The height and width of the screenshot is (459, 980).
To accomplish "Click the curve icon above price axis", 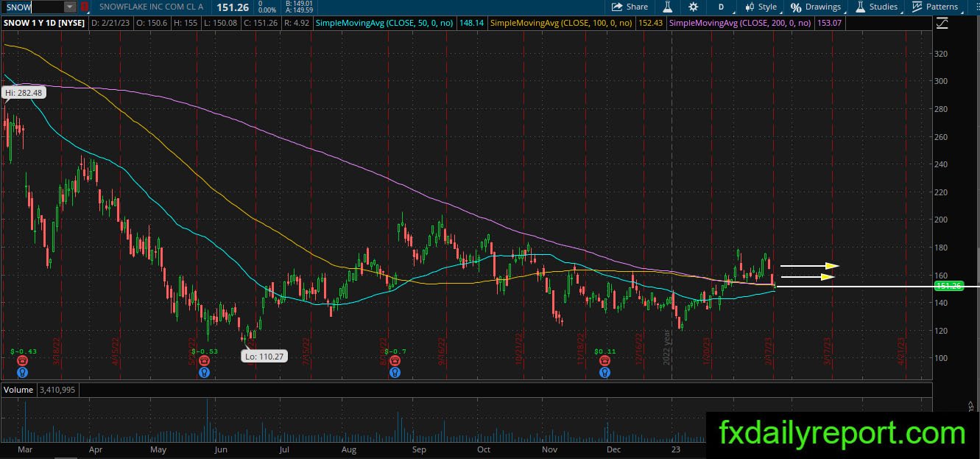I will coord(942,24).
